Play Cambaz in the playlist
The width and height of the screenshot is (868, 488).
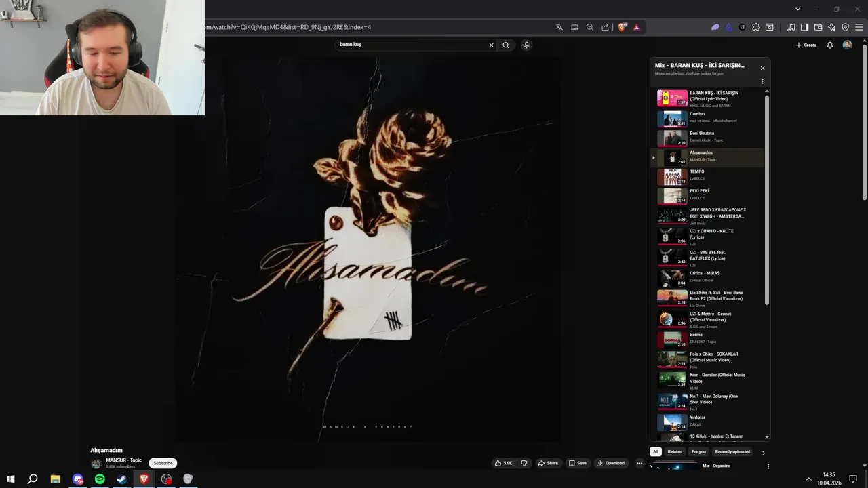point(707,119)
